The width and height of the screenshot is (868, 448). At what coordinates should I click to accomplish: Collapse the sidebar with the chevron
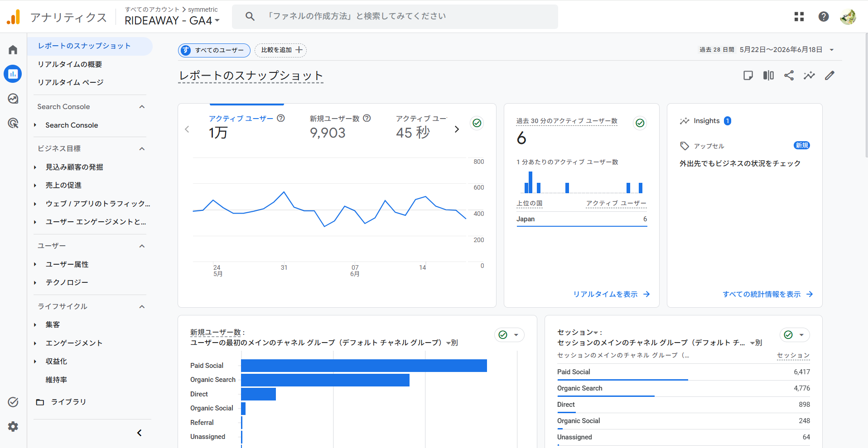pos(140,433)
